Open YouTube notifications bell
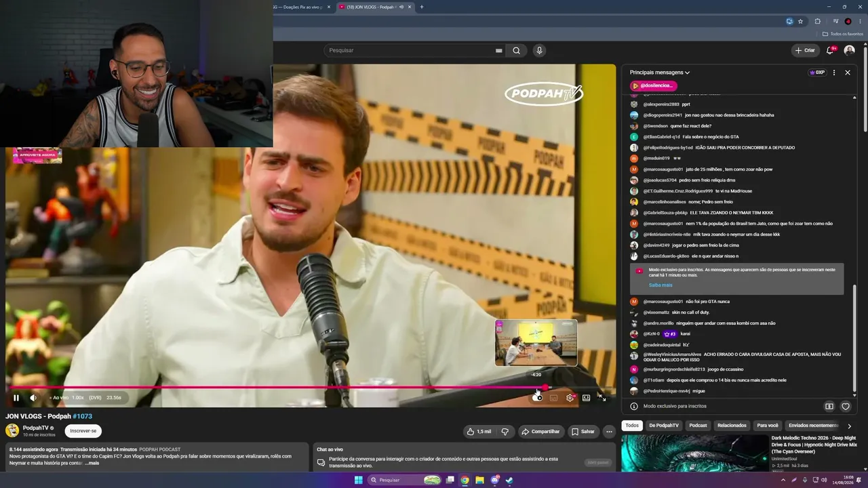The image size is (868, 488). [x=831, y=50]
